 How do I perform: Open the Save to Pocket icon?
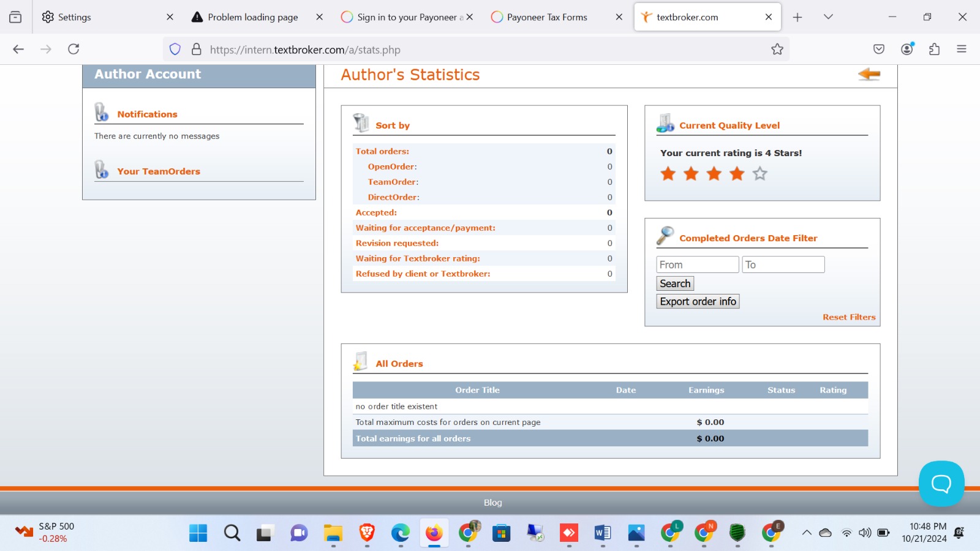(x=879, y=49)
